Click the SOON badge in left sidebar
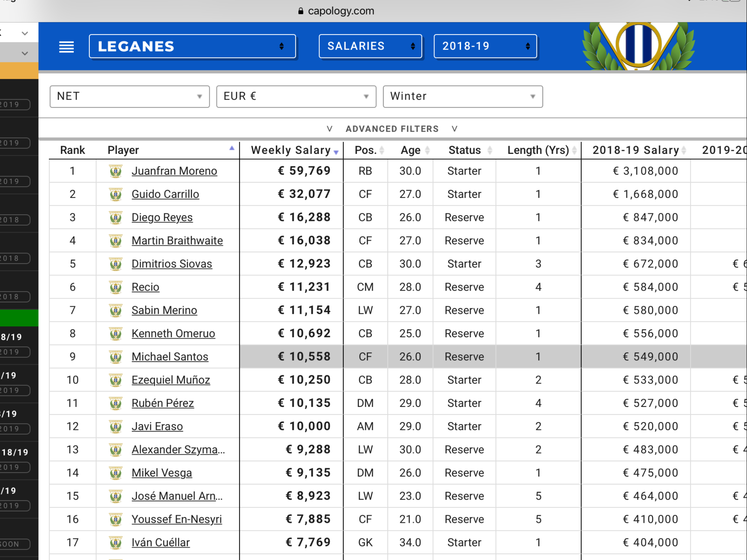This screenshot has height=560, width=747. [x=15, y=544]
